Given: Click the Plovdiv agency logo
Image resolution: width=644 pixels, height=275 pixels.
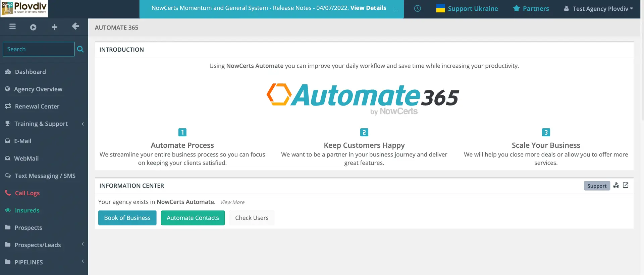Looking at the screenshot, I should 24,8.
